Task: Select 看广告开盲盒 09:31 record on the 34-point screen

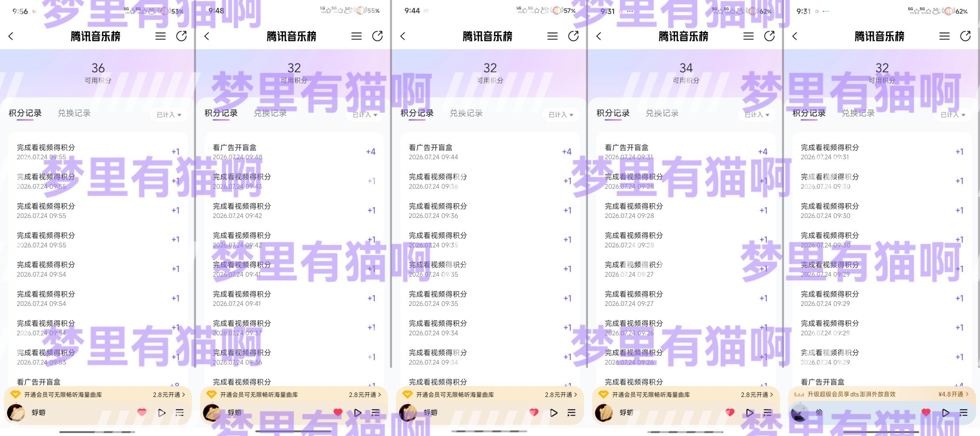Action: pyautogui.click(x=686, y=152)
